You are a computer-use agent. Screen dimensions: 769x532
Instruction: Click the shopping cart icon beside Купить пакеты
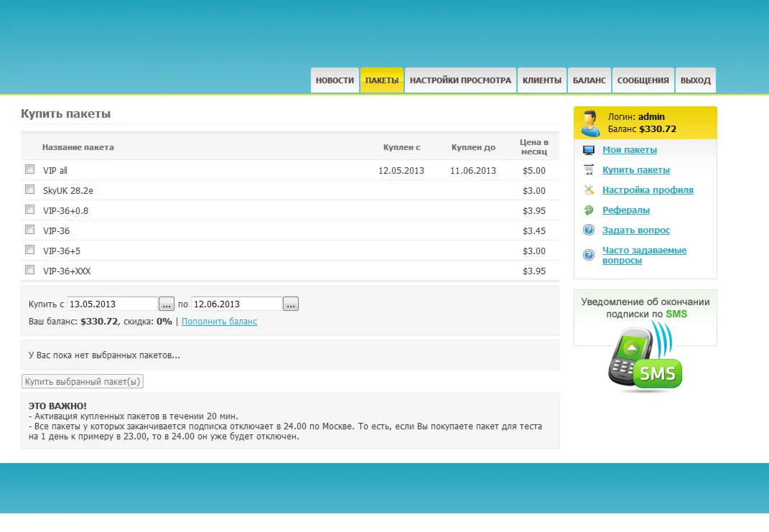[x=589, y=170]
